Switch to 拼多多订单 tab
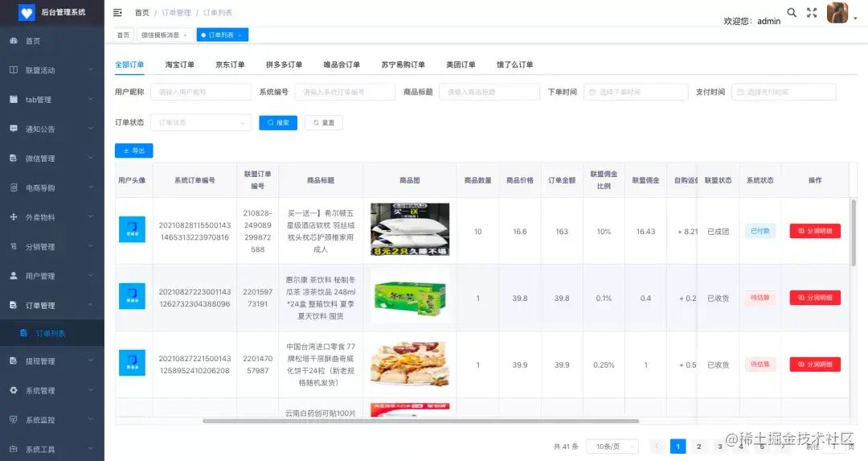Viewport: 868px width, 461px height. (x=284, y=64)
